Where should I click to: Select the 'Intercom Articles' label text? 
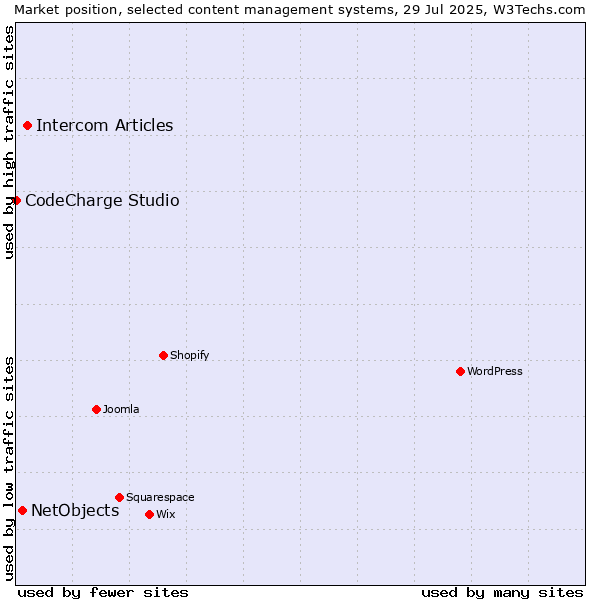(x=104, y=126)
